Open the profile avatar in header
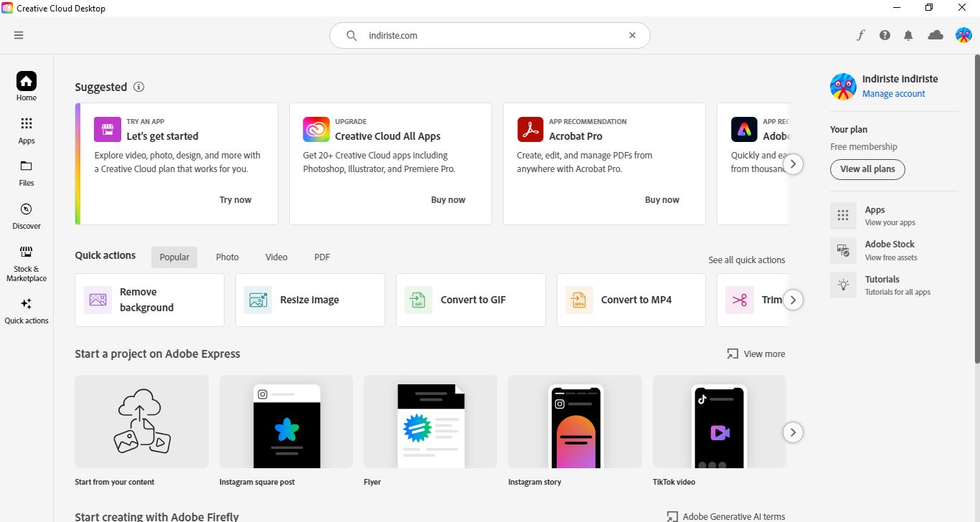The width and height of the screenshot is (980, 522). (963, 35)
